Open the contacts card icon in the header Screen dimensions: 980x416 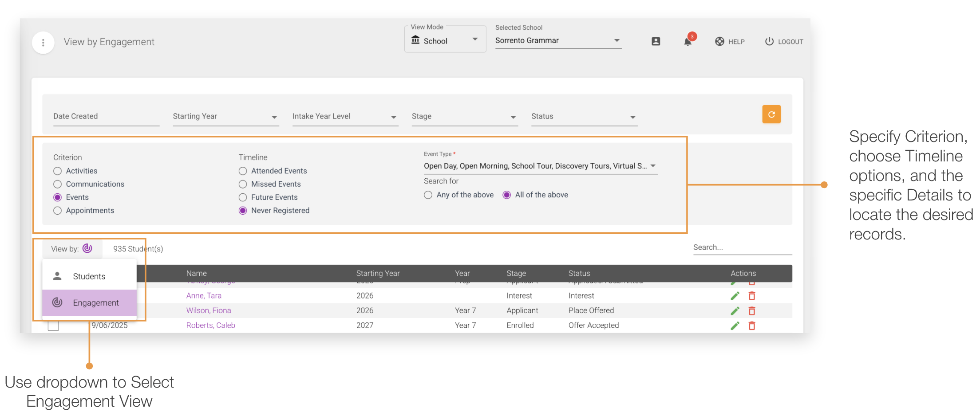click(x=655, y=41)
